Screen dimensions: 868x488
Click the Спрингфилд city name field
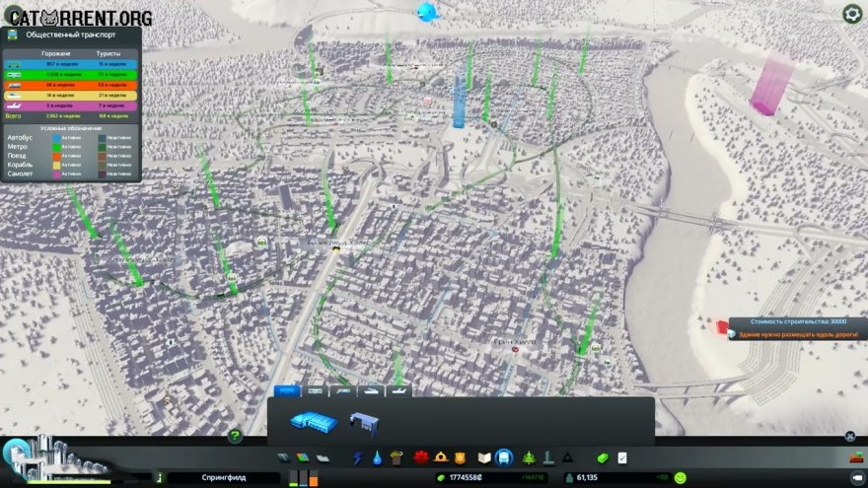point(224,477)
